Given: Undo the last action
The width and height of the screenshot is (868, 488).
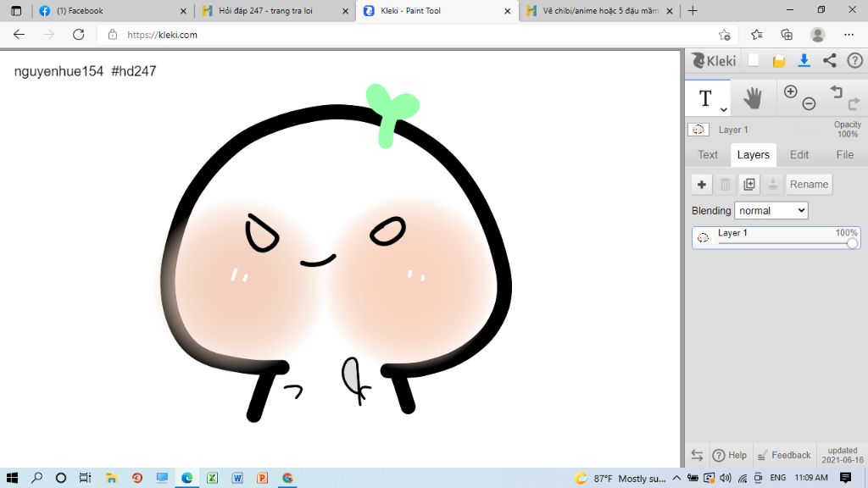Looking at the screenshot, I should pyautogui.click(x=836, y=91).
